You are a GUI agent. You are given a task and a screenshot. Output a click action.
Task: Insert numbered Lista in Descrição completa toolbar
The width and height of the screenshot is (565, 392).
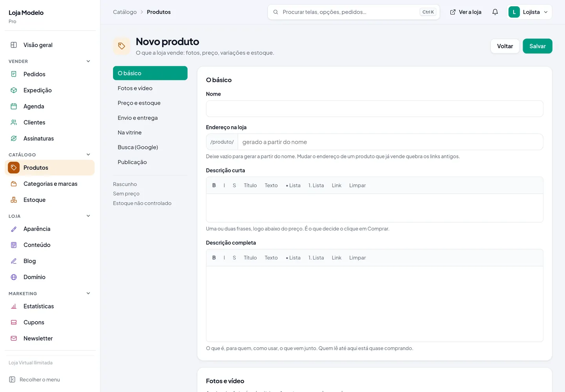(x=316, y=258)
